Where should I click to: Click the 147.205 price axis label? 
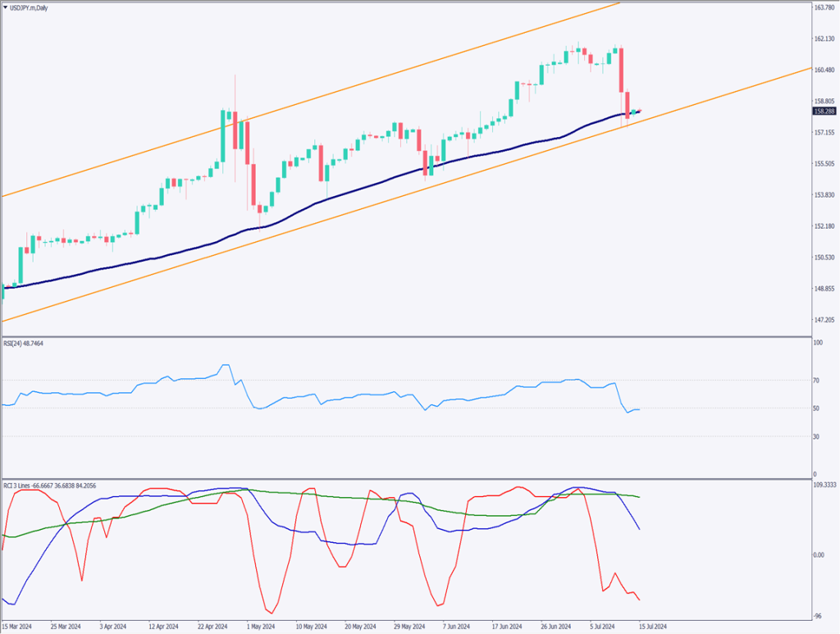(824, 320)
